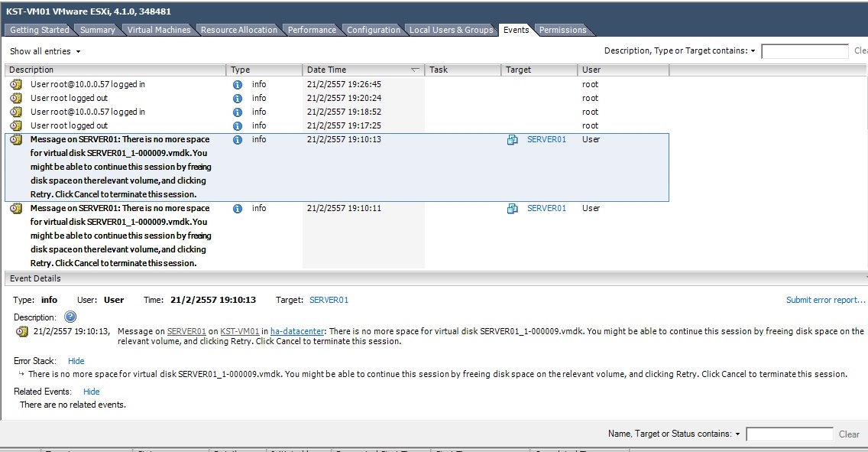
Task: Focus the recent tasks filter input field
Action: click(789, 434)
